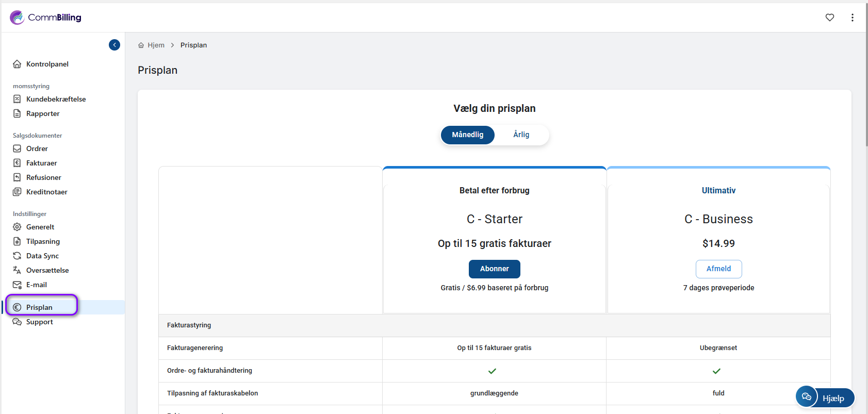Select the Månedlig billing toggle

(467, 135)
